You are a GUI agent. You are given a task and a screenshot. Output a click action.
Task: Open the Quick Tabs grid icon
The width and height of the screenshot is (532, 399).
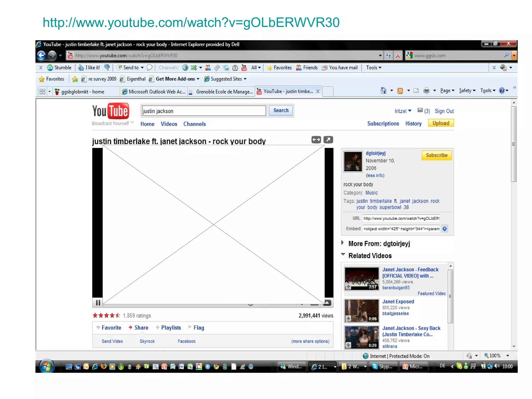[42, 91]
